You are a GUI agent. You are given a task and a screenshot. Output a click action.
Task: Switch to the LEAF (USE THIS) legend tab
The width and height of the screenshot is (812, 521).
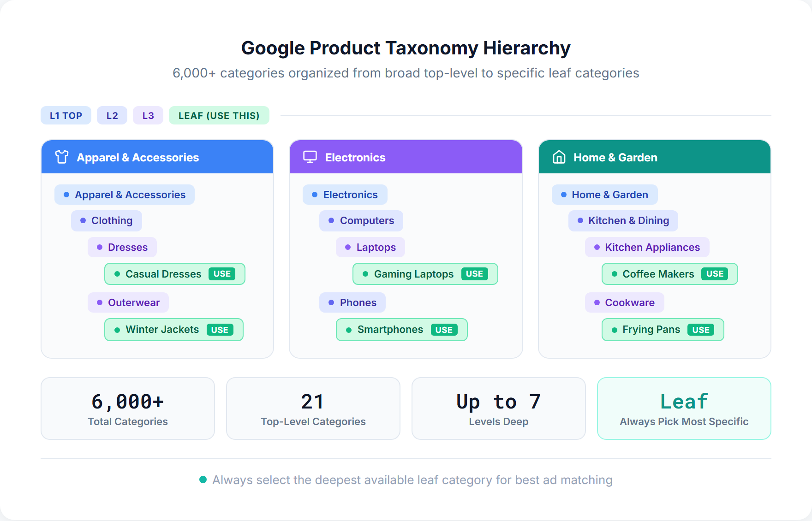click(219, 115)
